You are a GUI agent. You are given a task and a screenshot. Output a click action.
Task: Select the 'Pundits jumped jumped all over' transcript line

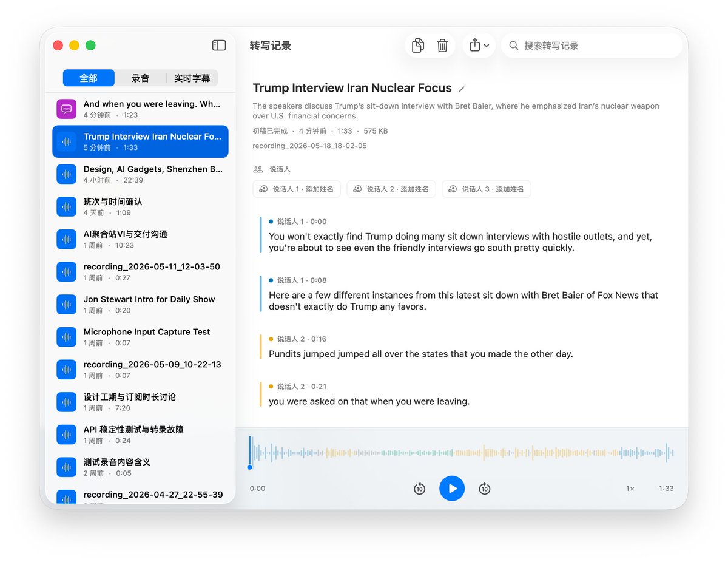coord(421,354)
